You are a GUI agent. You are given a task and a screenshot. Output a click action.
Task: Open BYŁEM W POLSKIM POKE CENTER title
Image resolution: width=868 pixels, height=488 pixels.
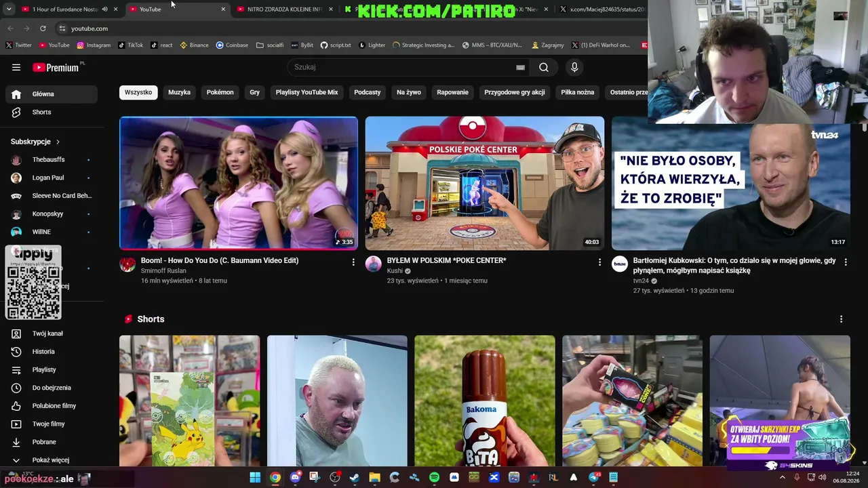point(447,261)
